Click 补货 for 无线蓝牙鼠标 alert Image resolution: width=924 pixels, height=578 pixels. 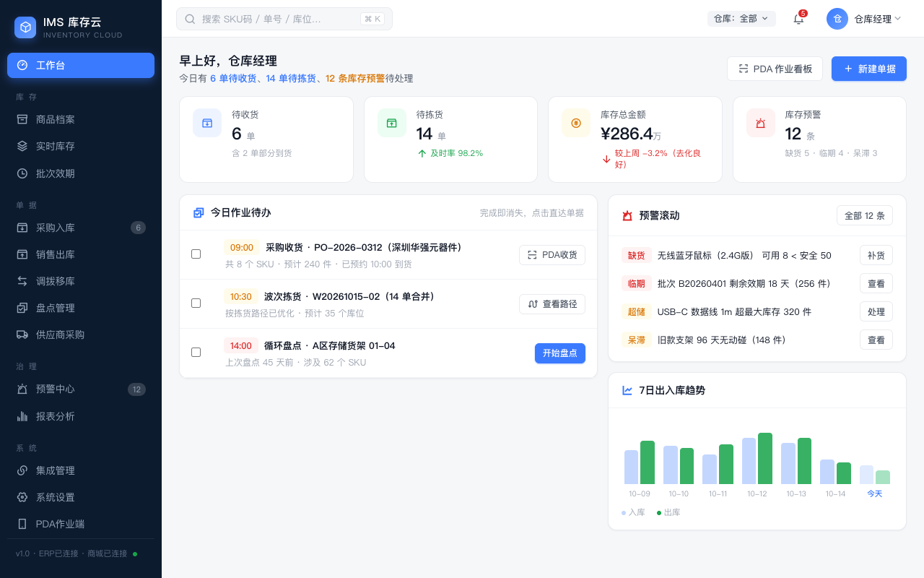(876, 255)
